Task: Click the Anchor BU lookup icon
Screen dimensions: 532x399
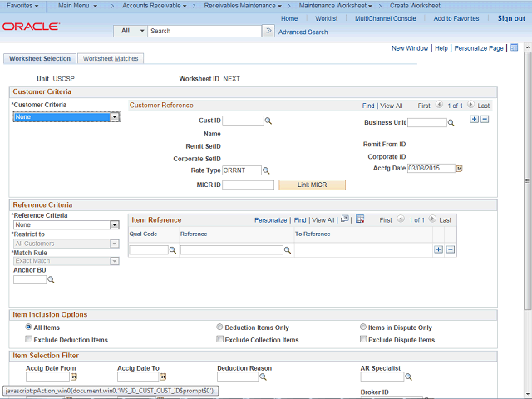Action: 51,280
